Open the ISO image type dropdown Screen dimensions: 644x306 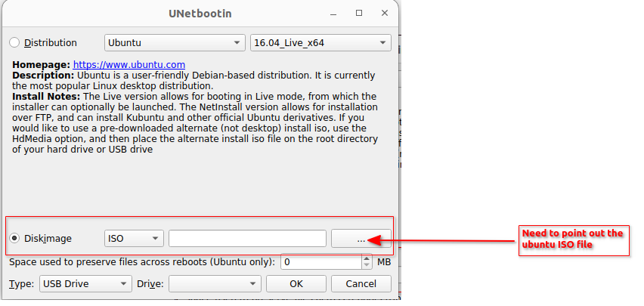coord(134,239)
